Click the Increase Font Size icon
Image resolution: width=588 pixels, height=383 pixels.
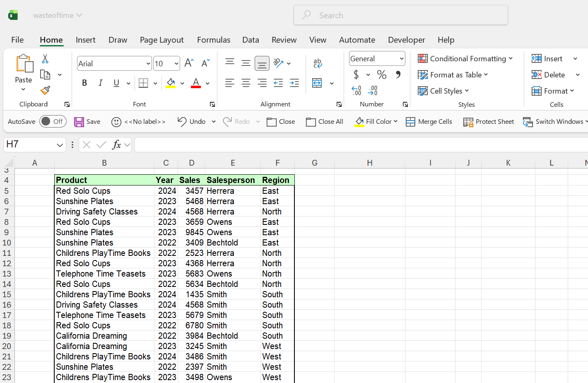189,63
